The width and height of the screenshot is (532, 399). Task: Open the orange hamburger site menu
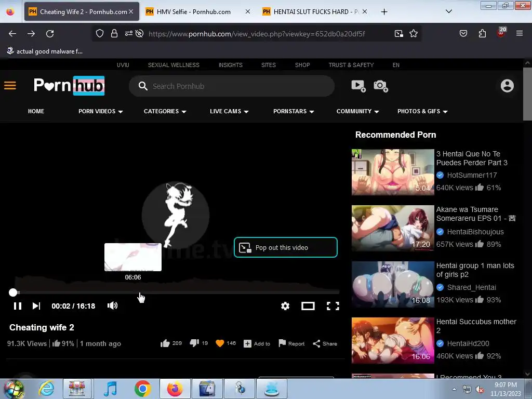(x=10, y=86)
